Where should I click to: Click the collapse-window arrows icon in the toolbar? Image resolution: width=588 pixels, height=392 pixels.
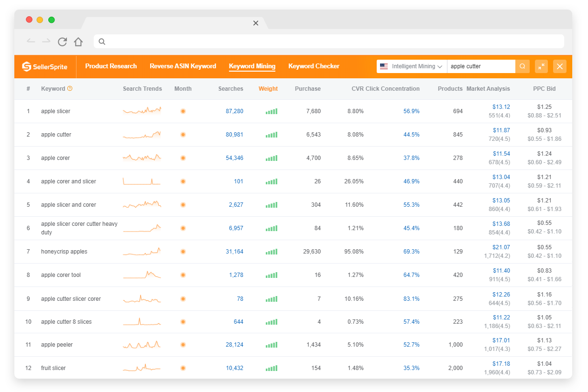tap(541, 66)
